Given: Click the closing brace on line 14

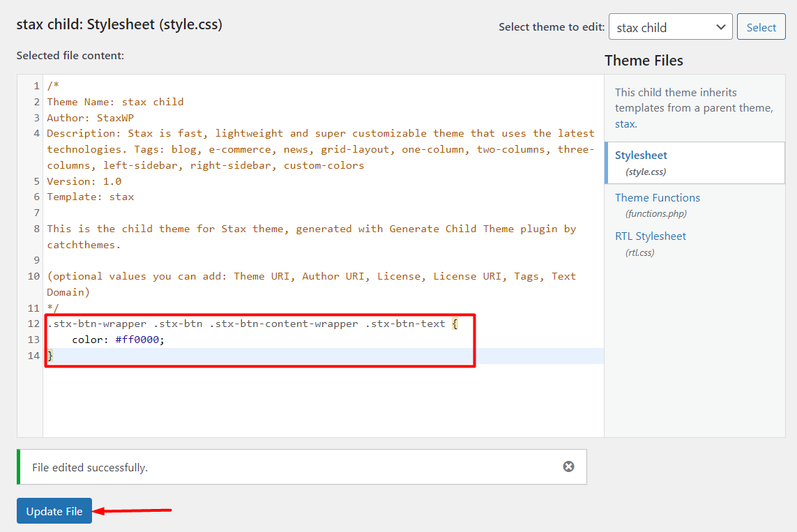Looking at the screenshot, I should (x=49, y=356).
